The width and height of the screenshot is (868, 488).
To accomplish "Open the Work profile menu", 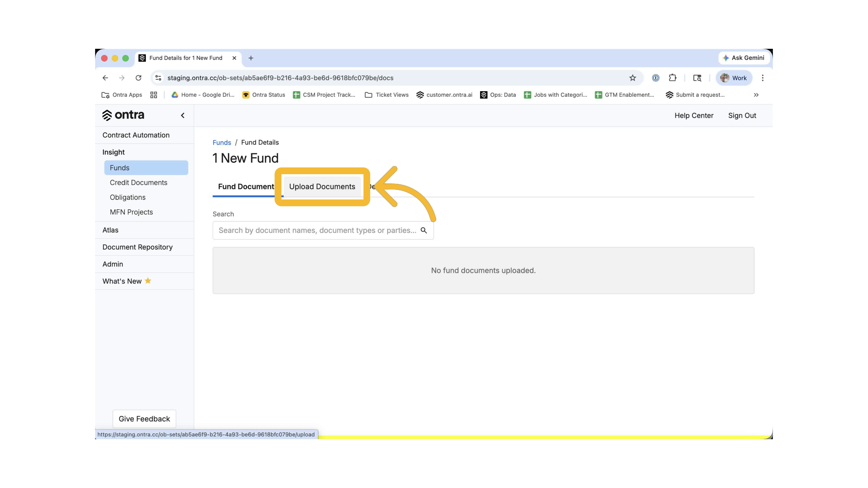I will point(734,78).
